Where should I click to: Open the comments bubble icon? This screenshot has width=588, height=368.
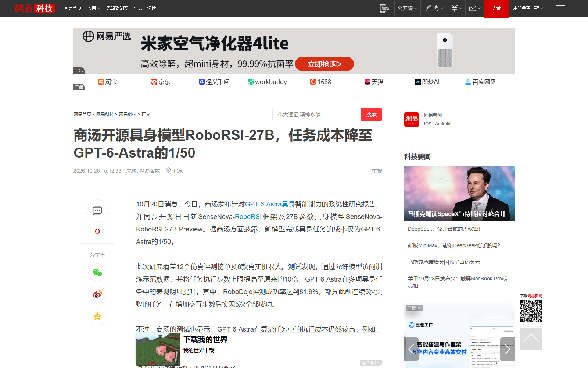click(97, 211)
